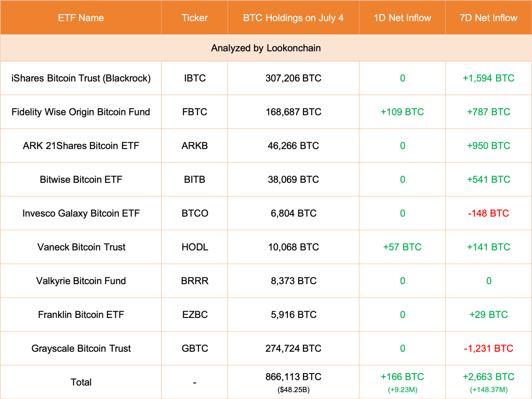Select iShares Bitcoin Trust (Blackrock) row name
The width and height of the screenshot is (532, 399).
[81, 78]
